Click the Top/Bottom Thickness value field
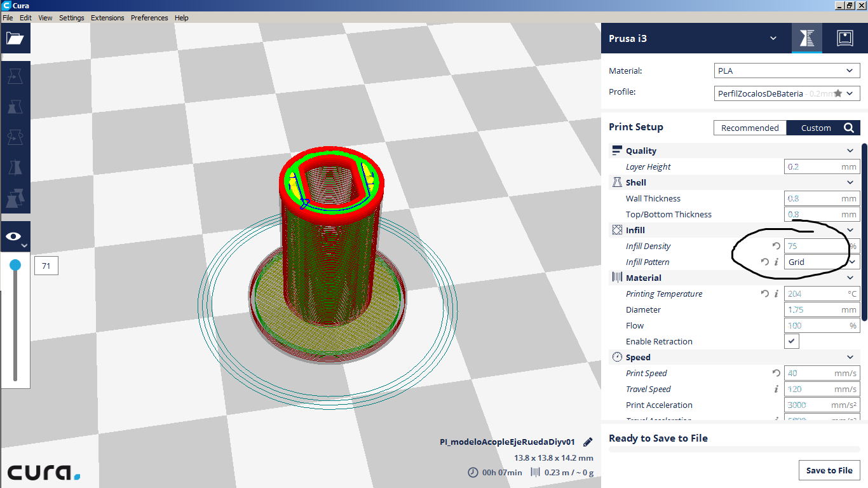868x488 pixels. 822,214
